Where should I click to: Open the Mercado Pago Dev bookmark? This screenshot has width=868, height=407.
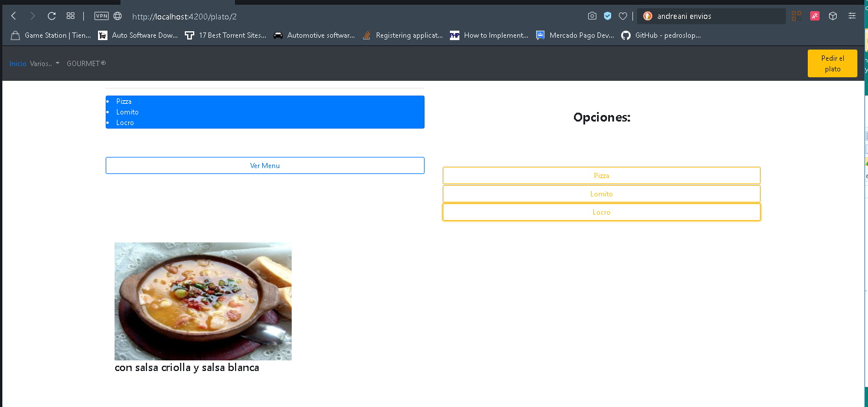[x=575, y=35]
